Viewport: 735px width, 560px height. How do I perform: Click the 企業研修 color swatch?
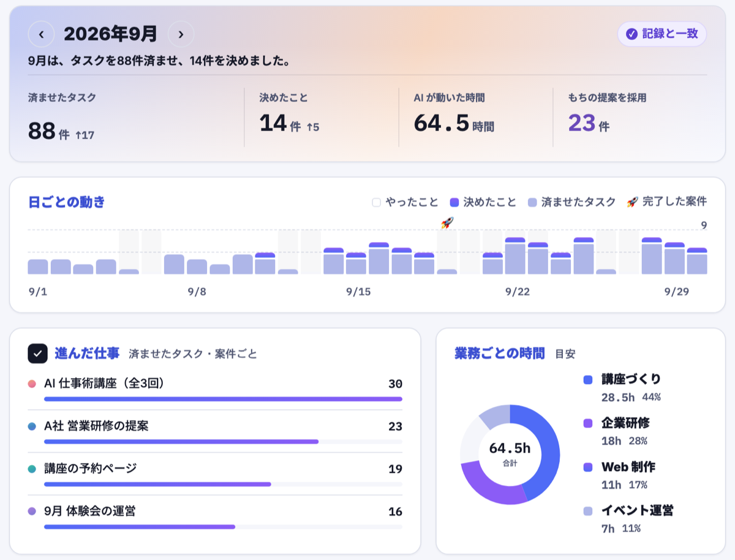tap(588, 423)
